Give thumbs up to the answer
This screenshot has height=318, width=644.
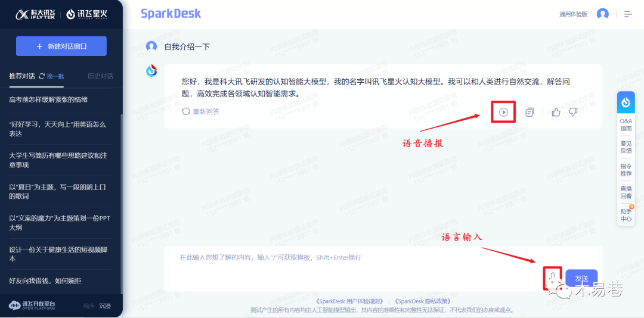(556, 112)
